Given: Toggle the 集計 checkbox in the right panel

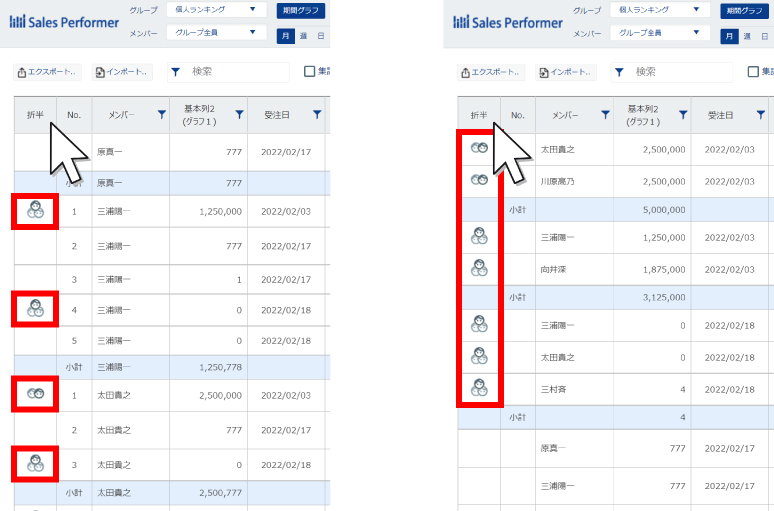Looking at the screenshot, I should tap(753, 72).
